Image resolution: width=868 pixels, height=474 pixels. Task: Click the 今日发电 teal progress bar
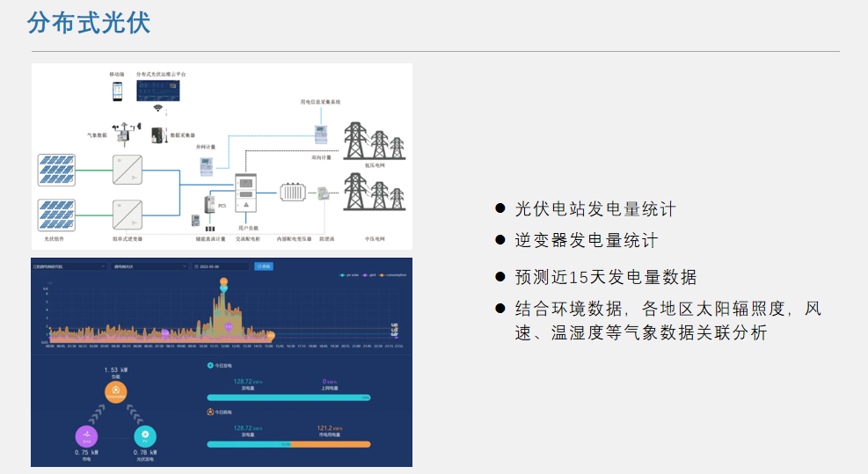[288, 397]
